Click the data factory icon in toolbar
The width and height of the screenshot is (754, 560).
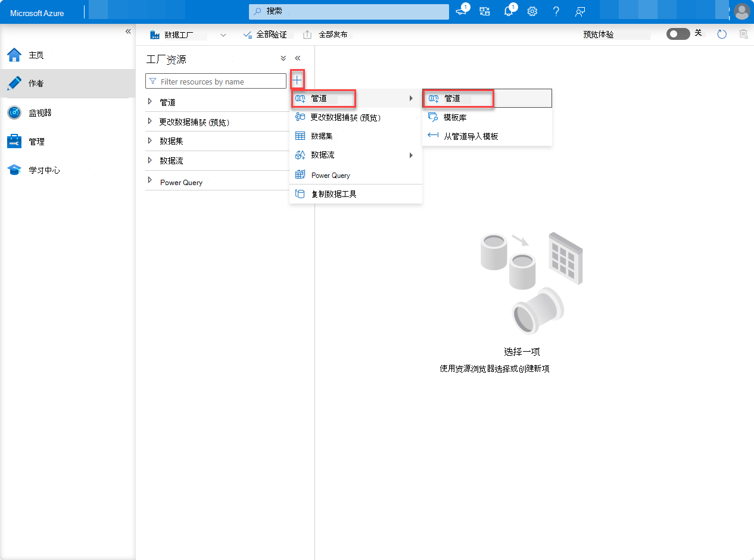(x=155, y=35)
